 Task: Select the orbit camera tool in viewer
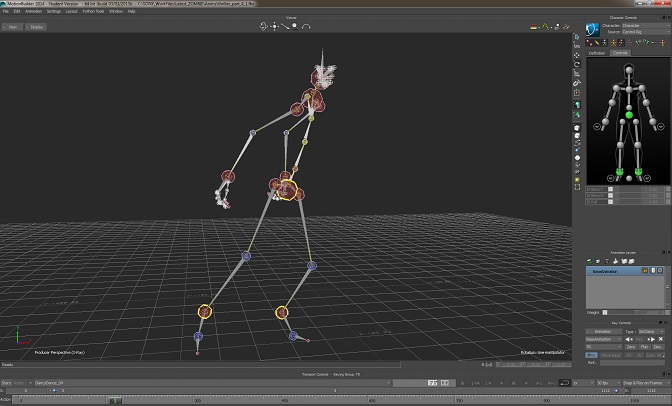click(264, 27)
